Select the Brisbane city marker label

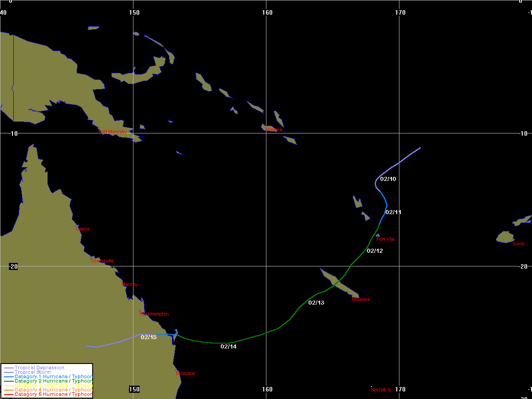pyautogui.click(x=185, y=373)
